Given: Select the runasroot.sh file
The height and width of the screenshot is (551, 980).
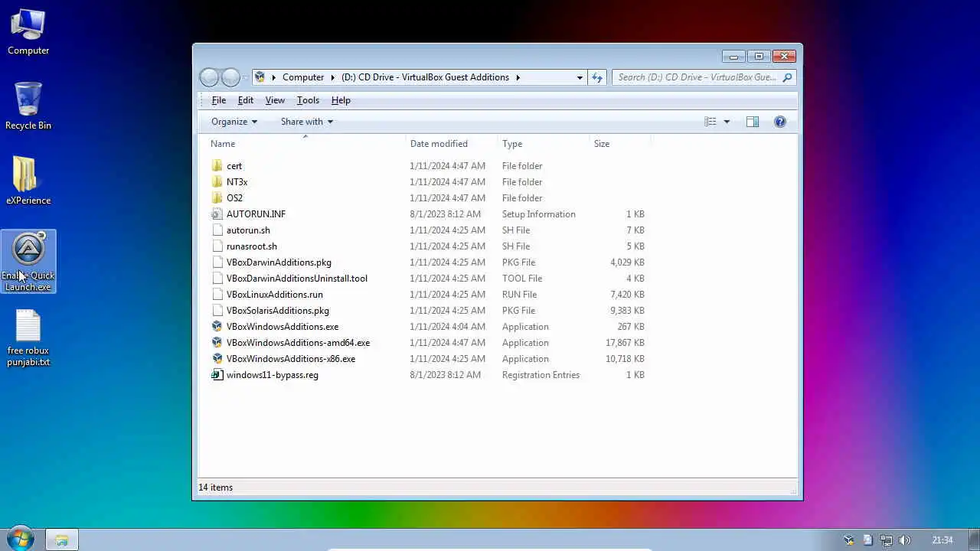Looking at the screenshot, I should [x=252, y=246].
